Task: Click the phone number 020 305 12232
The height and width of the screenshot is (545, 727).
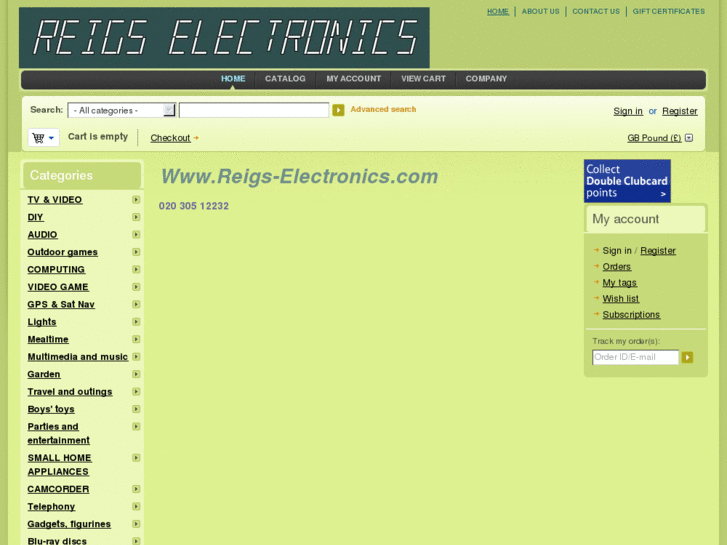Action: [x=194, y=206]
